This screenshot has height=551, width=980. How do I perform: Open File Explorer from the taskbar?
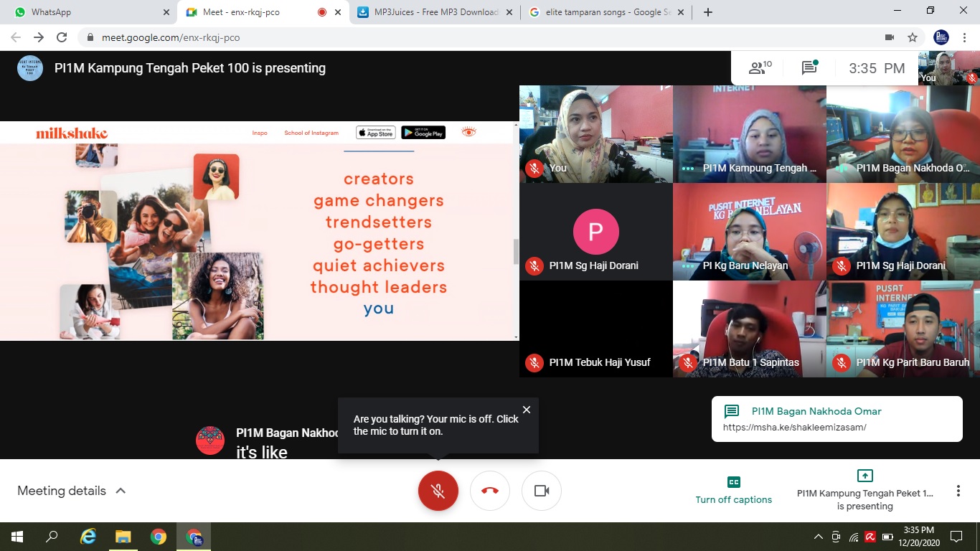tap(123, 537)
